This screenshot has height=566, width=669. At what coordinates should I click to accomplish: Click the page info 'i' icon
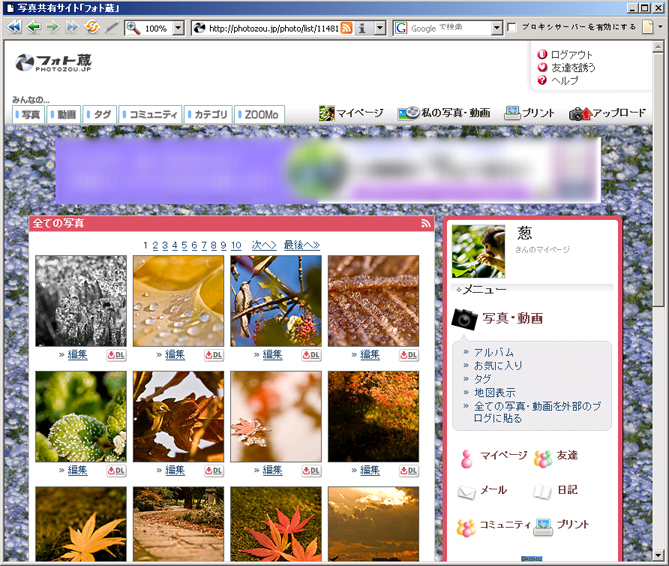click(x=362, y=29)
